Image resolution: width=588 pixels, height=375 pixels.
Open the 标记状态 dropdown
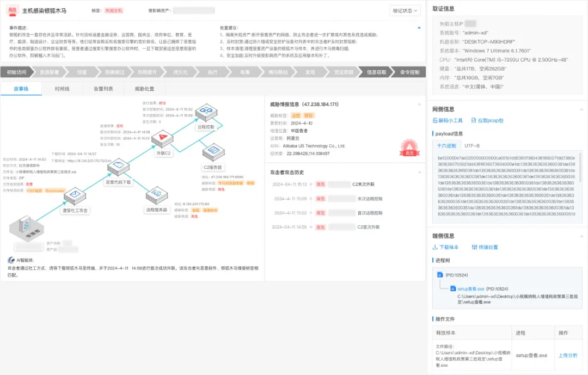tap(406, 11)
